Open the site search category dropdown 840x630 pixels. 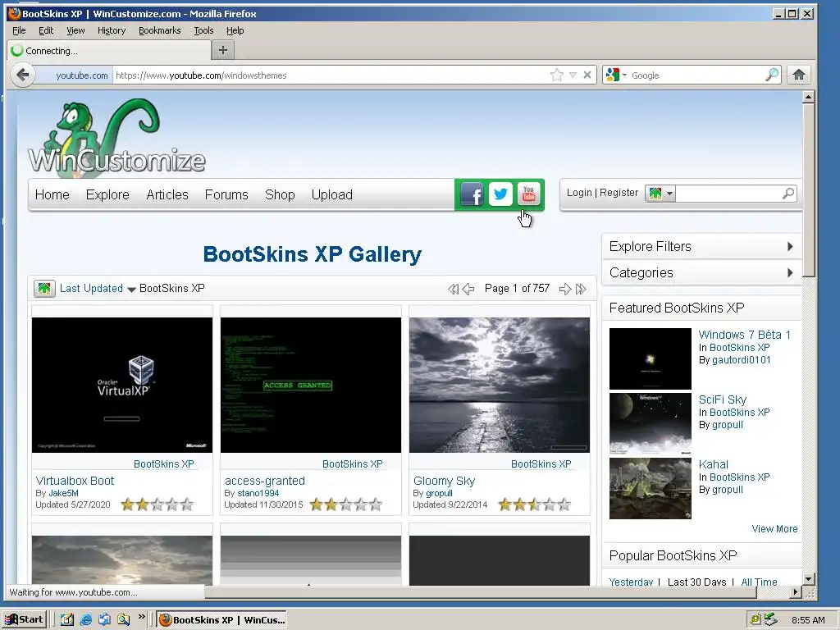click(x=660, y=194)
